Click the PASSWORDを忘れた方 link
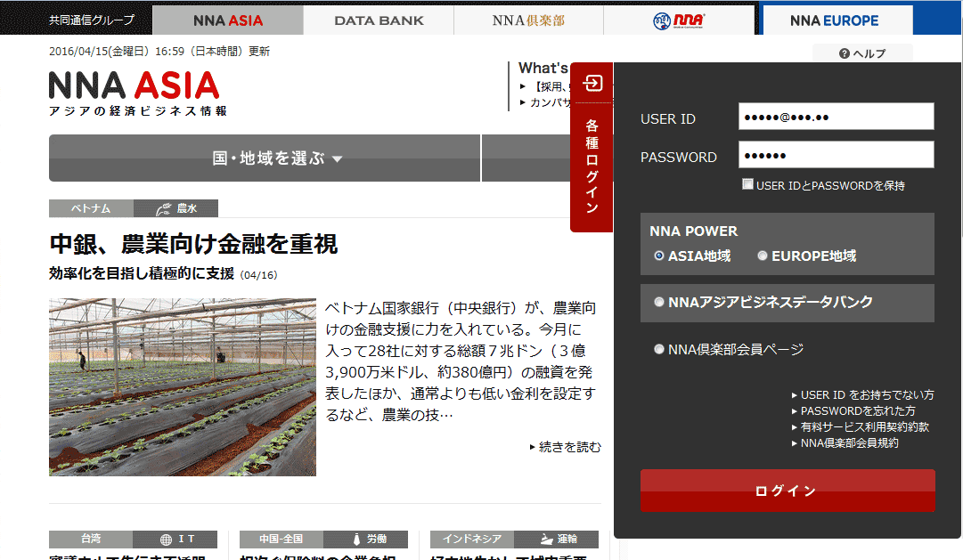The width and height of the screenshot is (963, 560). click(x=857, y=410)
